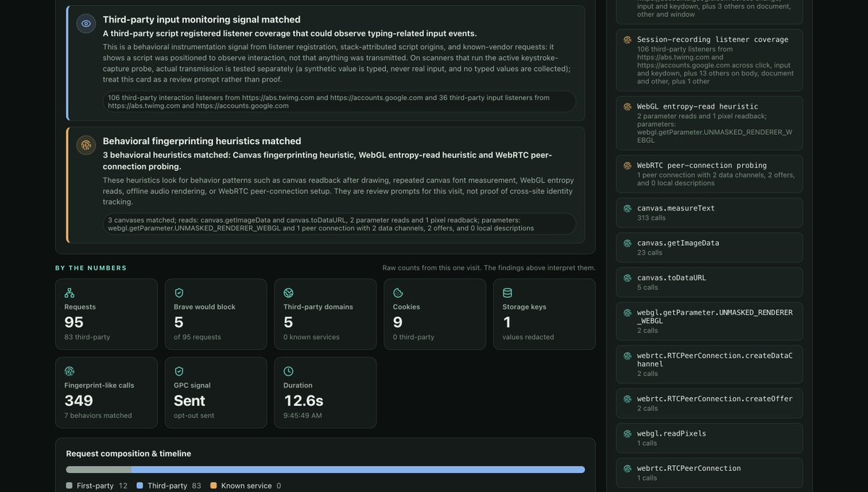Image resolution: width=868 pixels, height=492 pixels.
Task: Click the database icon above Storage keys
Action: coord(507,293)
